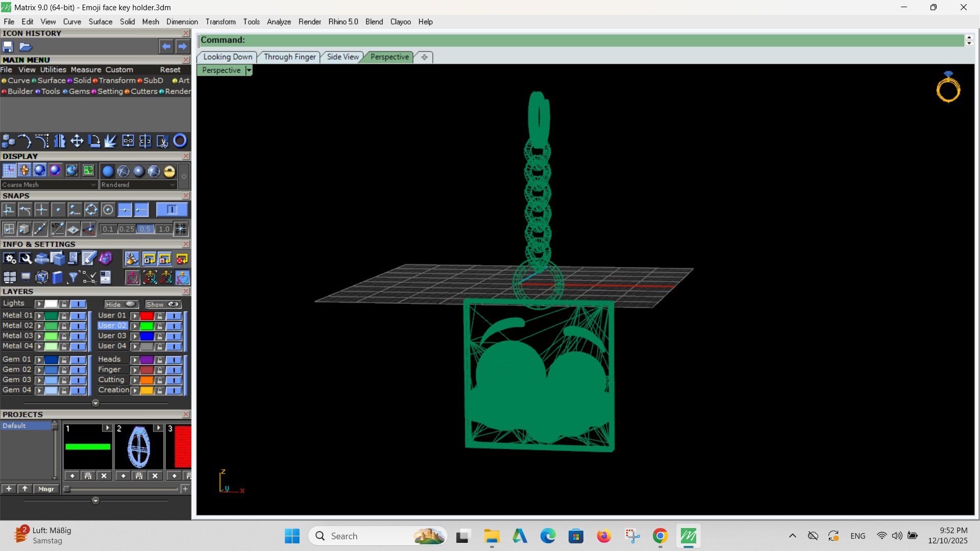Click the Cutting layer orange color swatch

(x=146, y=380)
